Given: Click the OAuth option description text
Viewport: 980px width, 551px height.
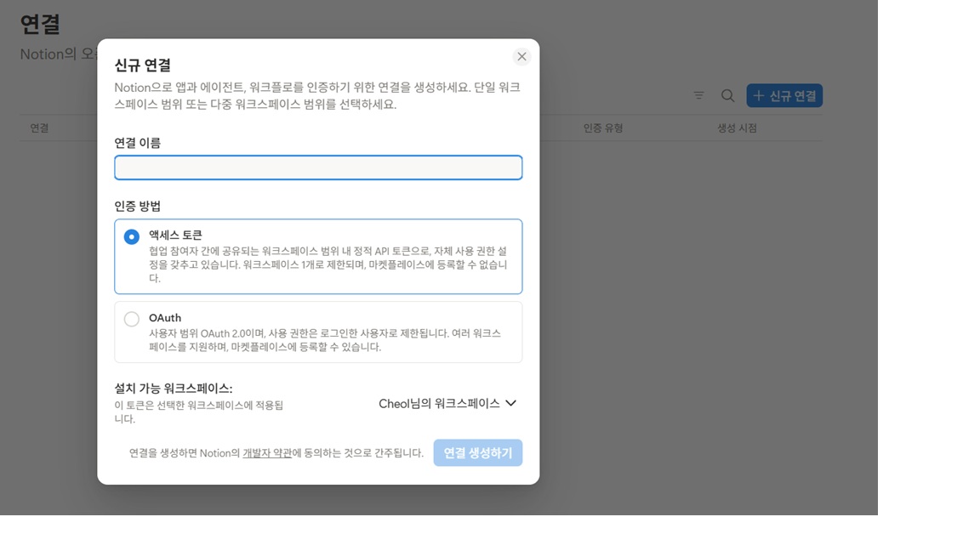Looking at the screenshot, I should tap(325, 340).
